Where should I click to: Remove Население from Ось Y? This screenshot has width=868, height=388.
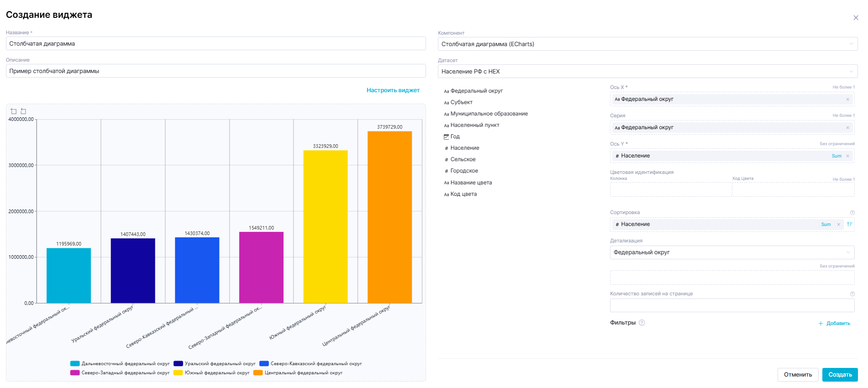(847, 156)
